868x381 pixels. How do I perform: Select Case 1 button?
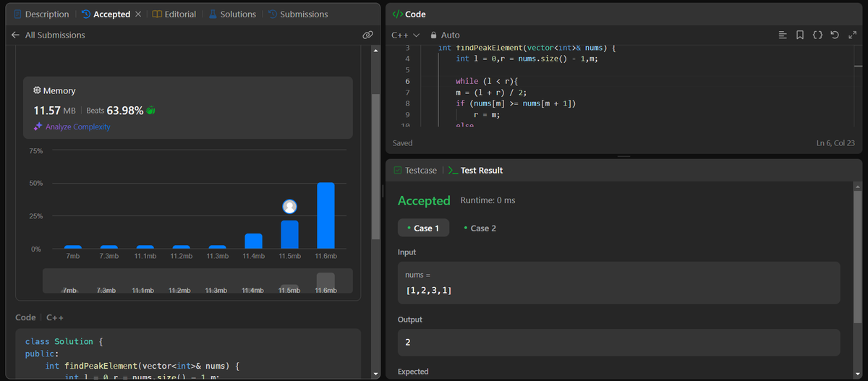[x=423, y=228]
